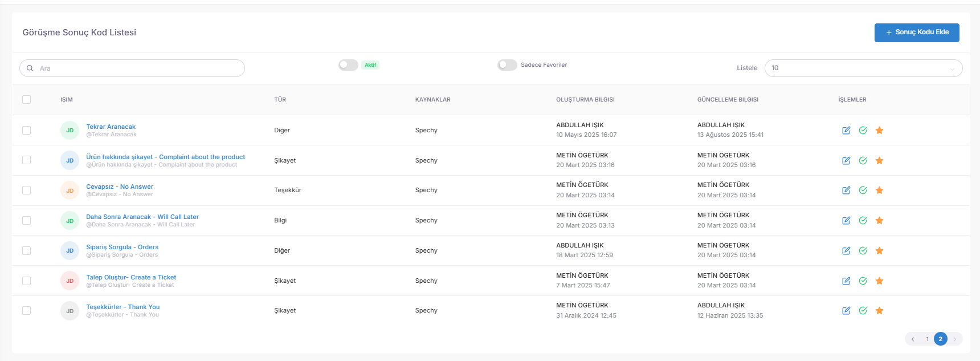Toggle active status for Tekrar Aranacak
Viewport: 980px width, 361px height.
coord(863,131)
